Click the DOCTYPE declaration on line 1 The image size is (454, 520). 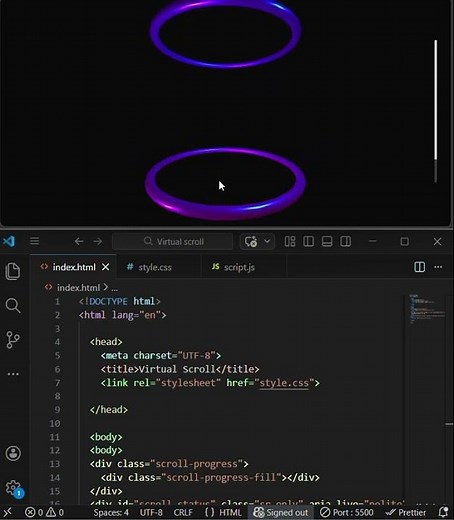[x=120, y=301]
